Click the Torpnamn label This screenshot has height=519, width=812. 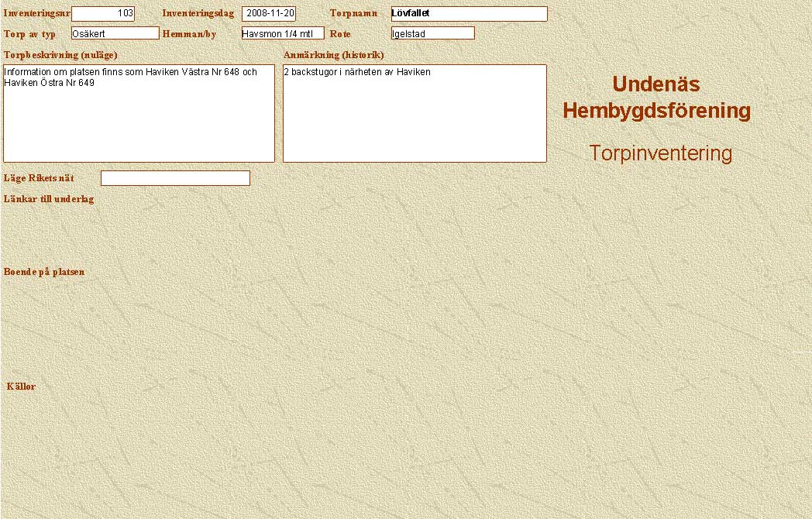tap(353, 14)
